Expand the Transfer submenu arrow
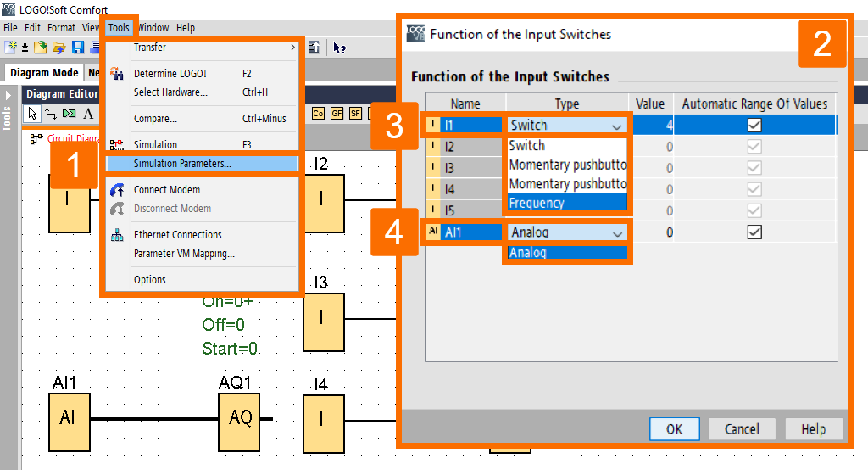 292,48
